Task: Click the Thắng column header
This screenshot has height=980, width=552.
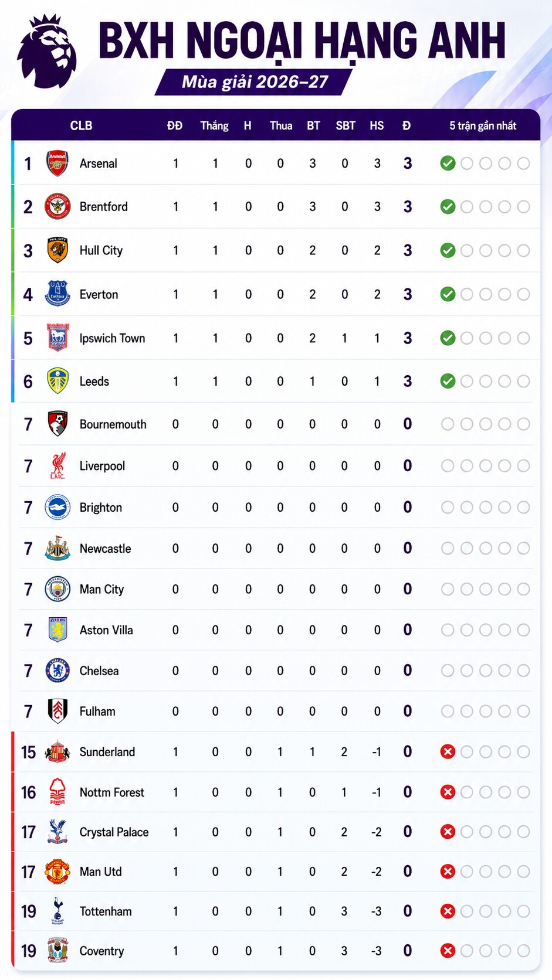Action: [215, 125]
